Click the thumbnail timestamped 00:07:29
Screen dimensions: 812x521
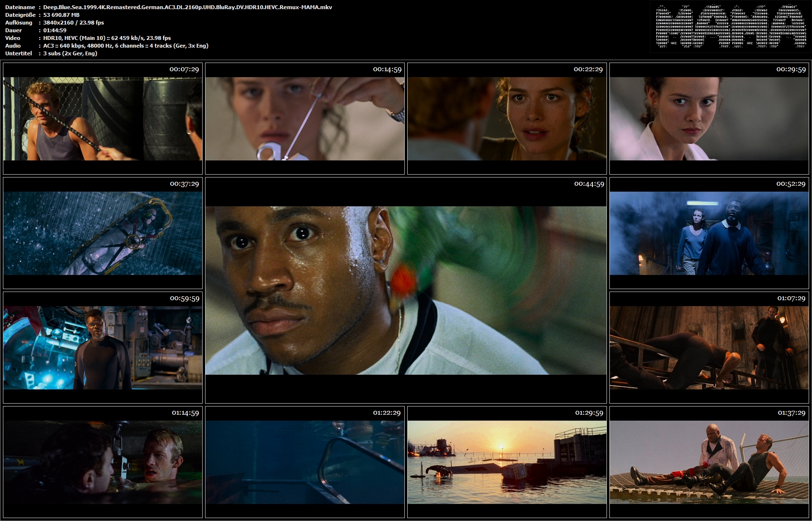click(103, 118)
